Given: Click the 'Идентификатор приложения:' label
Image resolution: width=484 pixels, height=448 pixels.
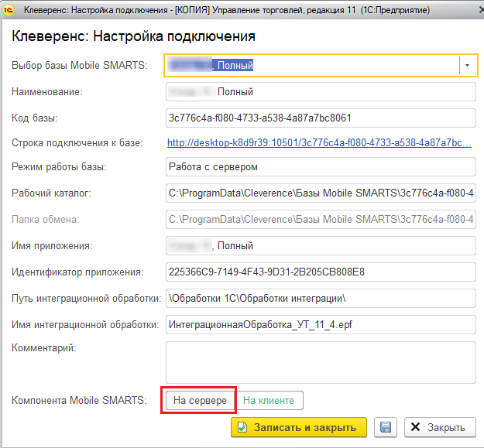Looking at the screenshot, I should (x=77, y=272).
